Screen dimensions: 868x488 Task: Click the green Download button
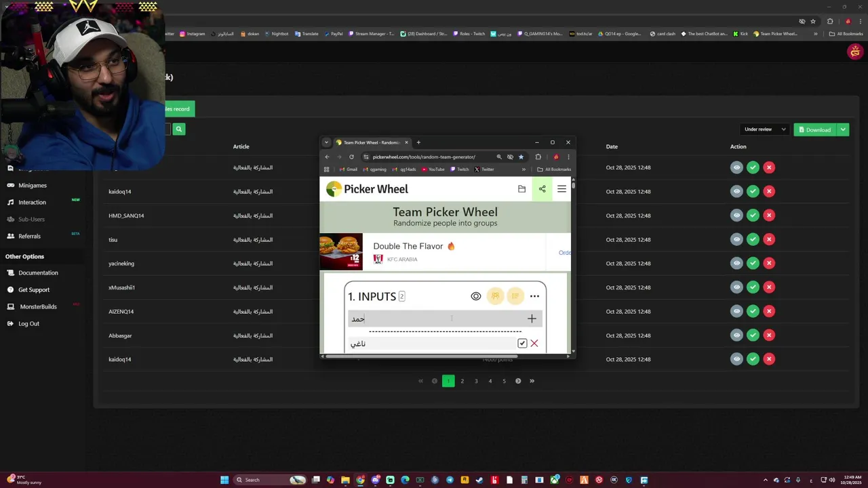815,129
